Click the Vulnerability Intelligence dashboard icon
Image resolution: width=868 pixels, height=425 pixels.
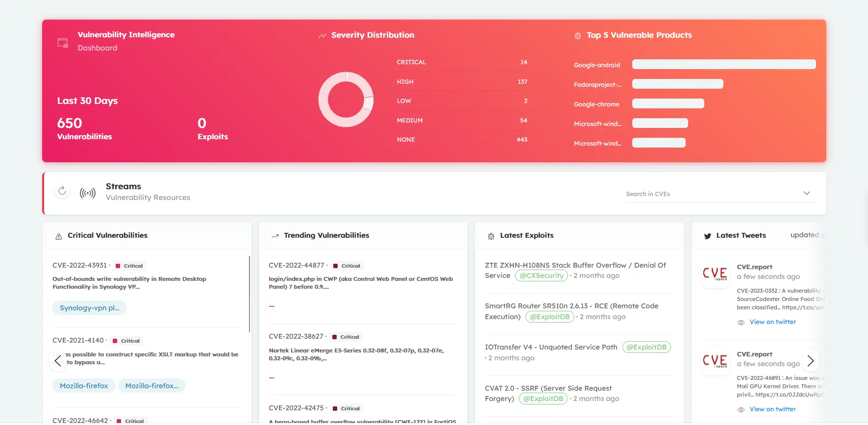pyautogui.click(x=63, y=43)
